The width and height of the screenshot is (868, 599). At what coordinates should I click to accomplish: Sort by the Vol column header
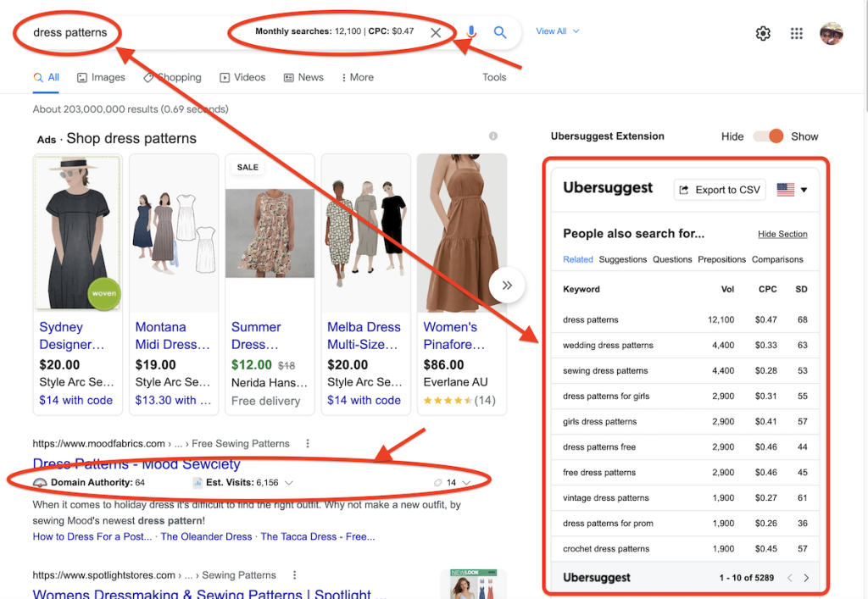tap(727, 289)
